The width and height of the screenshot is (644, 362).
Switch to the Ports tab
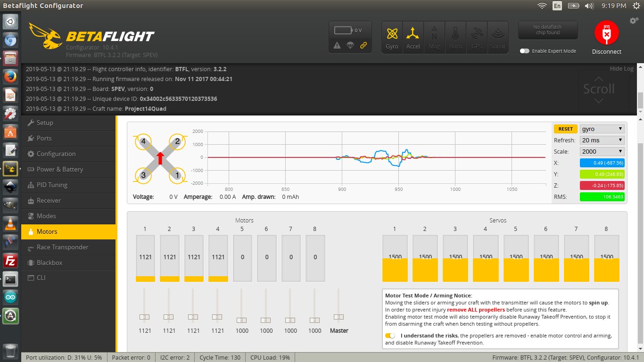(69, 138)
